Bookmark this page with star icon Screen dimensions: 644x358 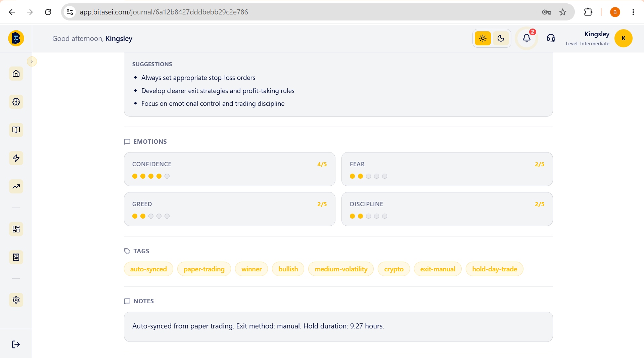coord(563,12)
